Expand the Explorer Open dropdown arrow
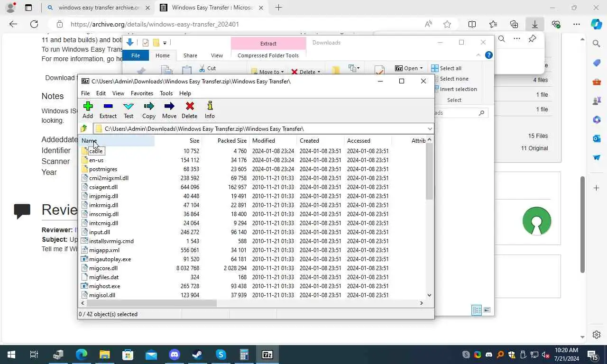The image size is (607, 364). click(421, 68)
